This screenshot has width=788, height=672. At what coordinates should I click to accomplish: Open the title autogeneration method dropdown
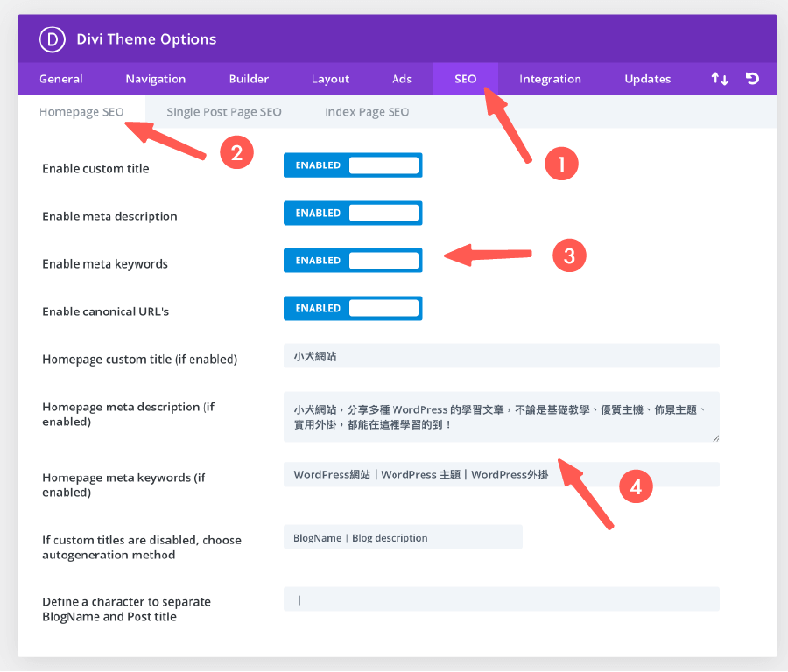[403, 537]
